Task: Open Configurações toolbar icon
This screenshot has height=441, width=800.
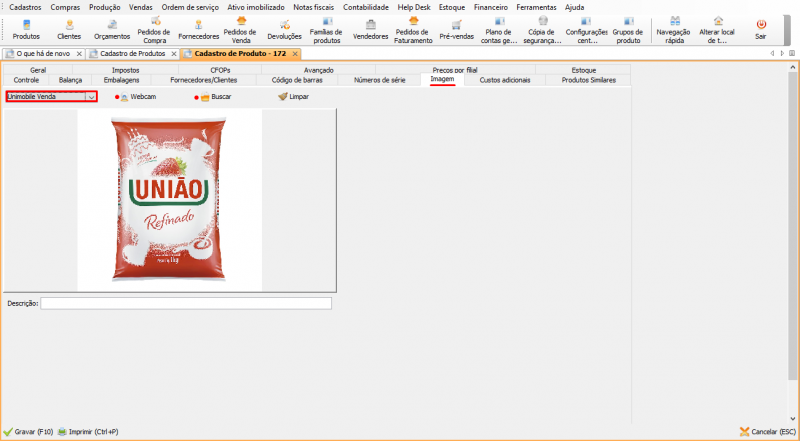Action: tap(586, 30)
